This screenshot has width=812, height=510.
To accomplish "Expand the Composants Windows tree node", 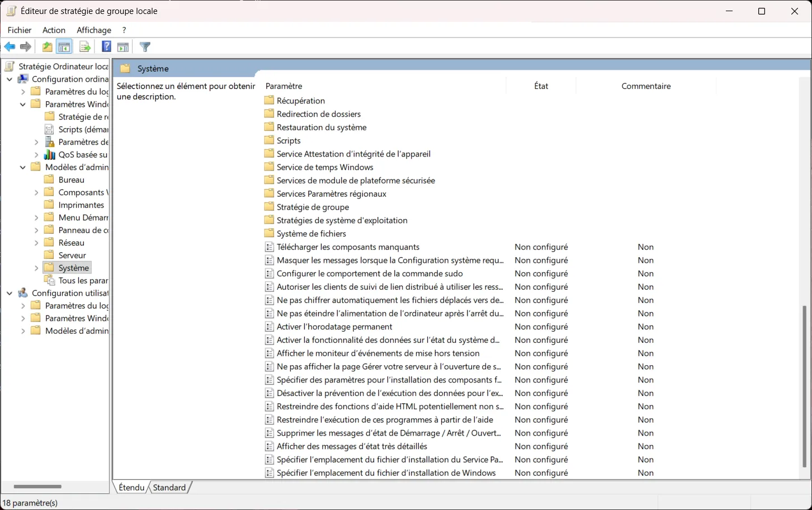I will pyautogui.click(x=36, y=192).
